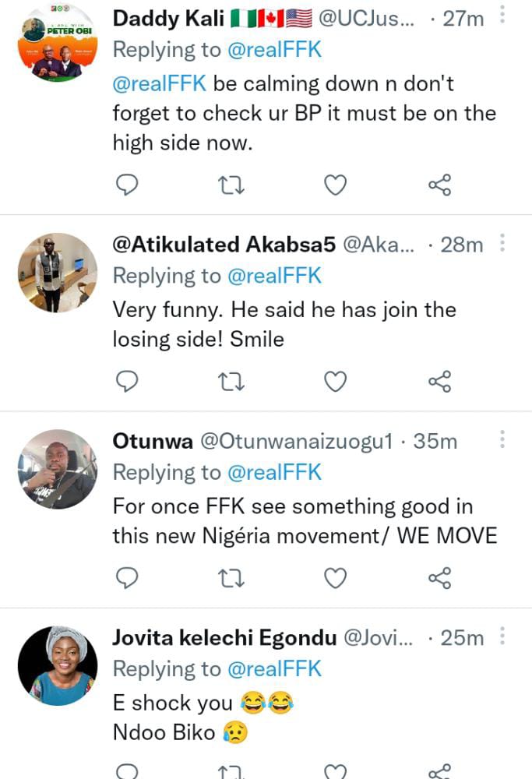Retweet Otunwa's 'WE MOVE' tweet
The height and width of the screenshot is (779, 532).
(231, 577)
